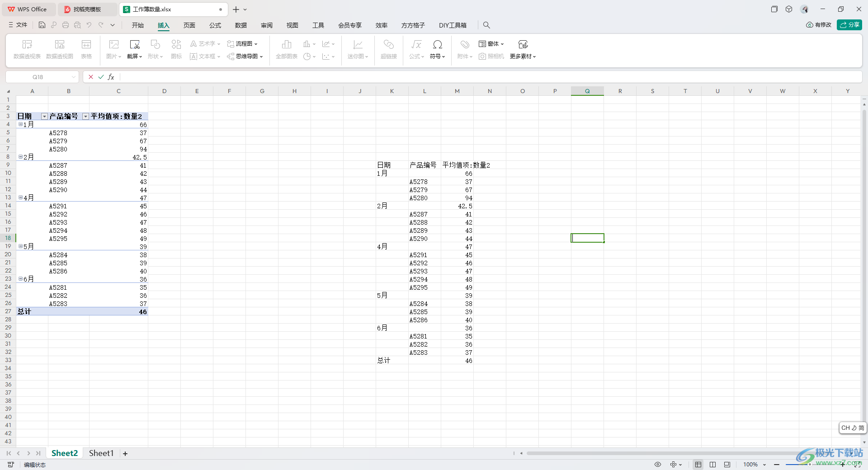Open a new document tab with the plus

[236, 9]
